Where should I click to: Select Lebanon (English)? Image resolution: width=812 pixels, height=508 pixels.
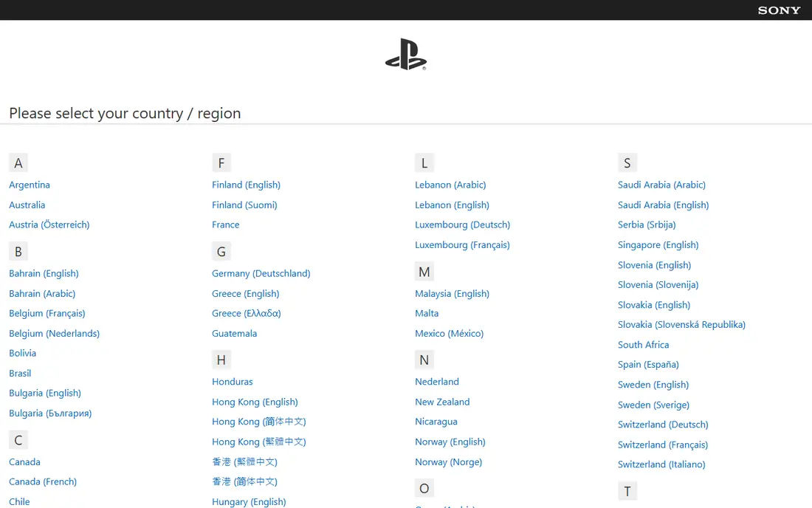click(x=452, y=205)
